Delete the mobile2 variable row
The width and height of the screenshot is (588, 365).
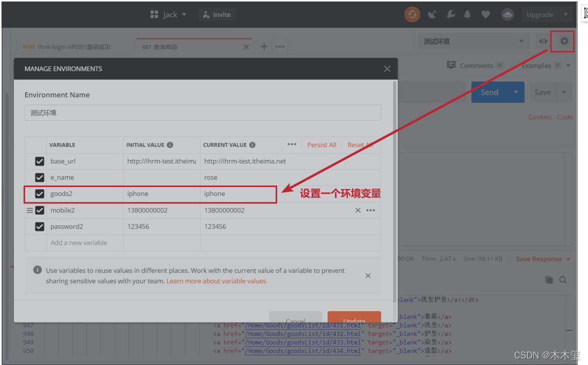coord(358,210)
